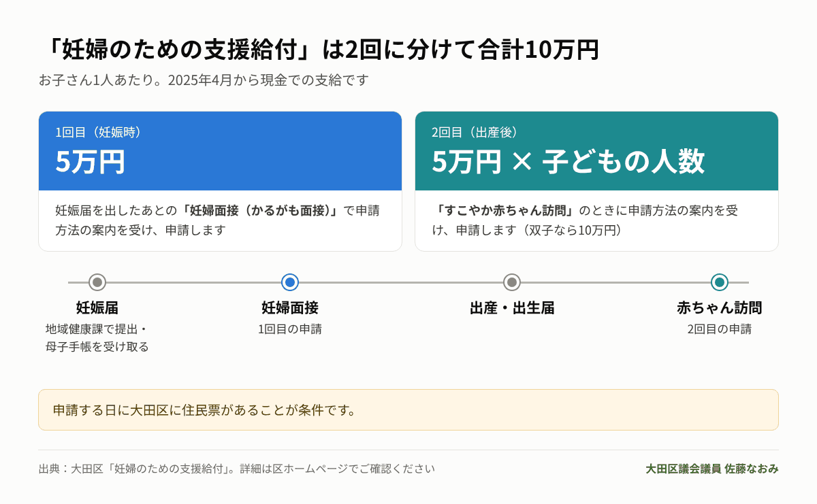
Task: Click the すこやか赤ちゃん訪問 bold text
Action: 505,210
